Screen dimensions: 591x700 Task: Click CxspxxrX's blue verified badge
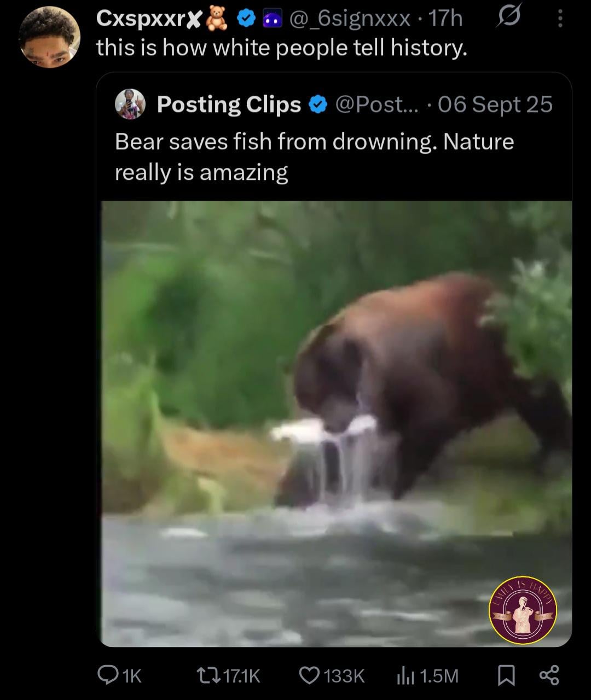[x=247, y=19]
